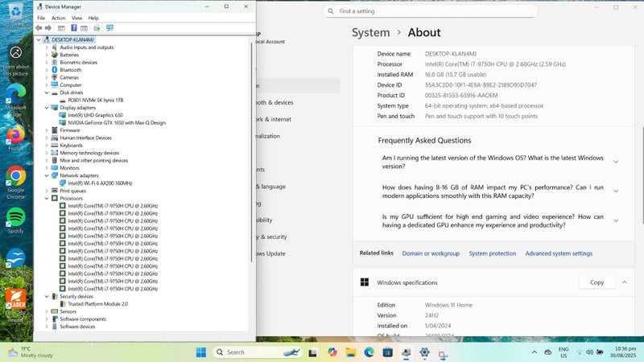Open Microsoft Store from the taskbar
This screenshot has height=362, width=644.
[387, 352]
